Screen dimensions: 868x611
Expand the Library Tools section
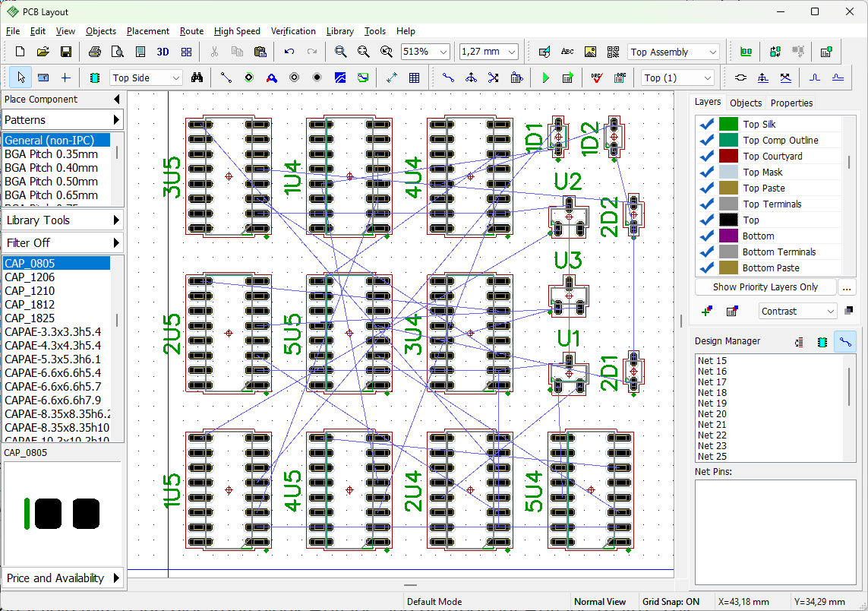point(62,220)
